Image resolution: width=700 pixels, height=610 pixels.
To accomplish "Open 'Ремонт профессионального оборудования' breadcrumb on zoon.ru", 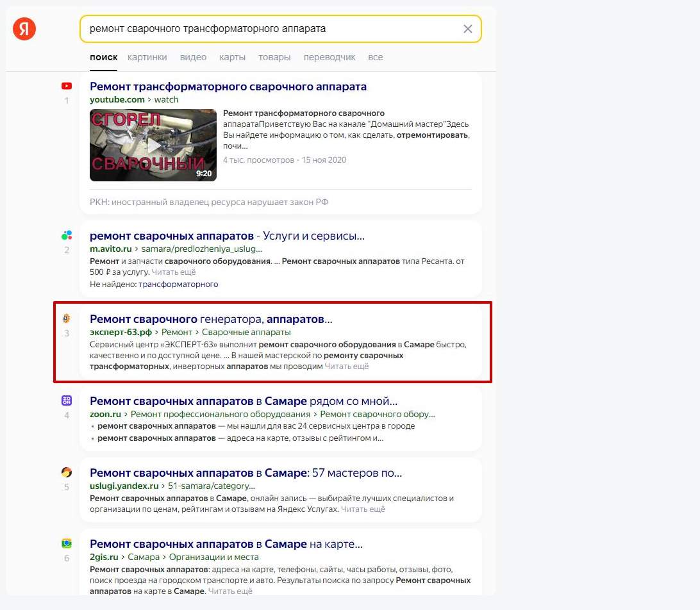I will tap(220, 415).
